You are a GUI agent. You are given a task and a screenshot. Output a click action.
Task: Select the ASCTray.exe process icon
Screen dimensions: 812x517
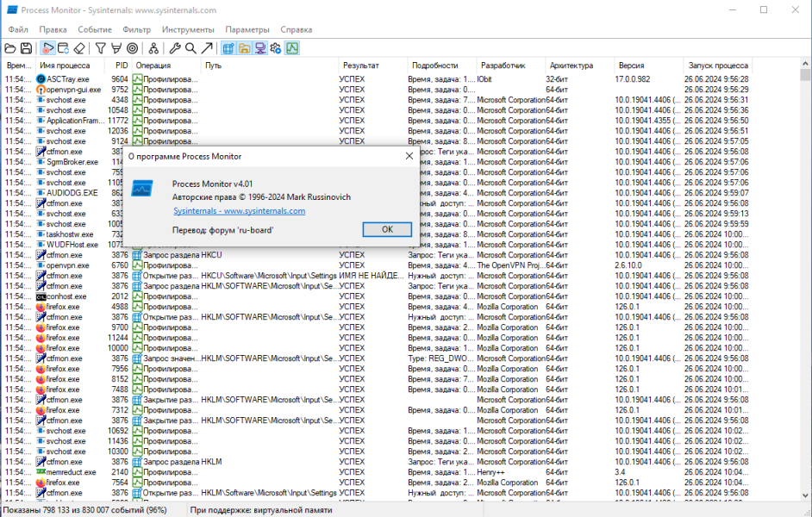coord(41,79)
